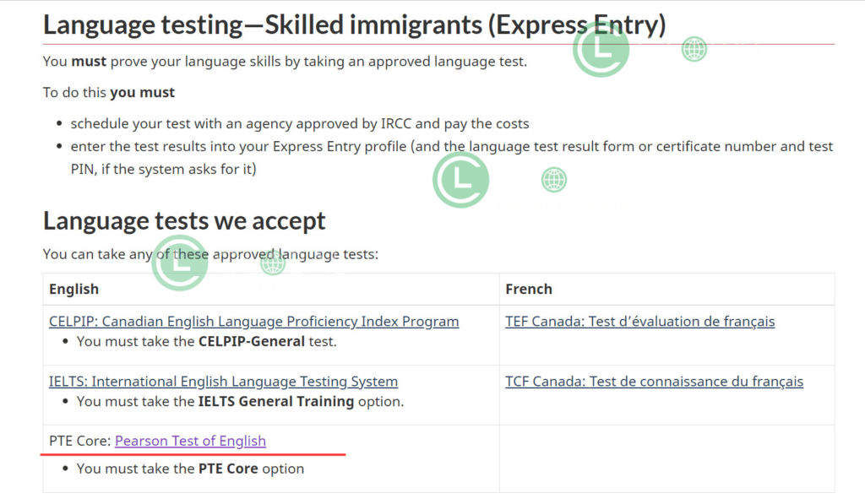The image size is (865, 504).
Task: Click the 'schedule your test with an agency' bullet
Action: (x=300, y=124)
